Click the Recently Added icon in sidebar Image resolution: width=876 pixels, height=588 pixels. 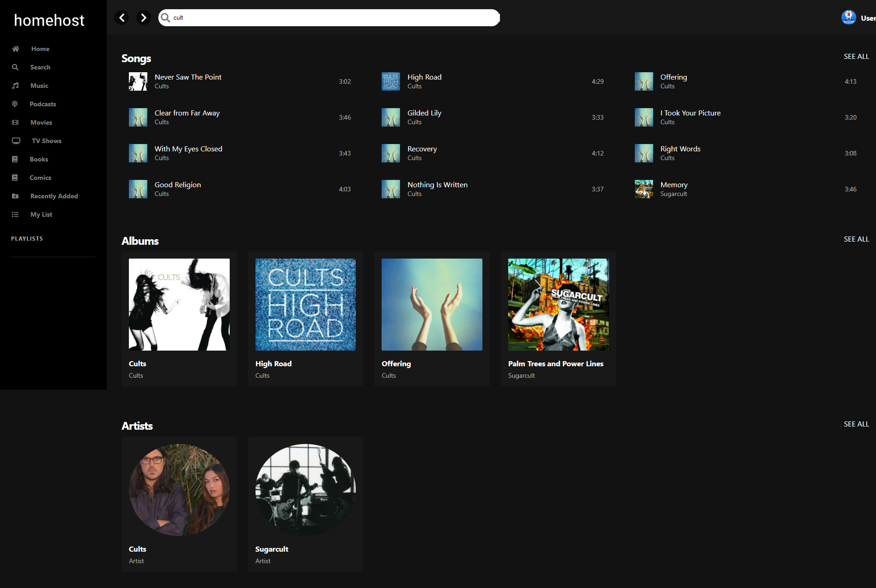point(15,196)
